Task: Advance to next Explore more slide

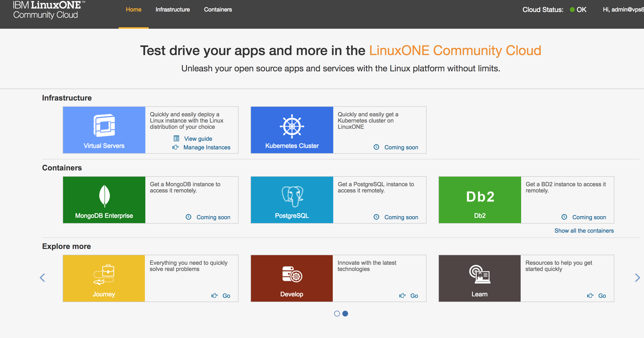Action: pyautogui.click(x=637, y=277)
